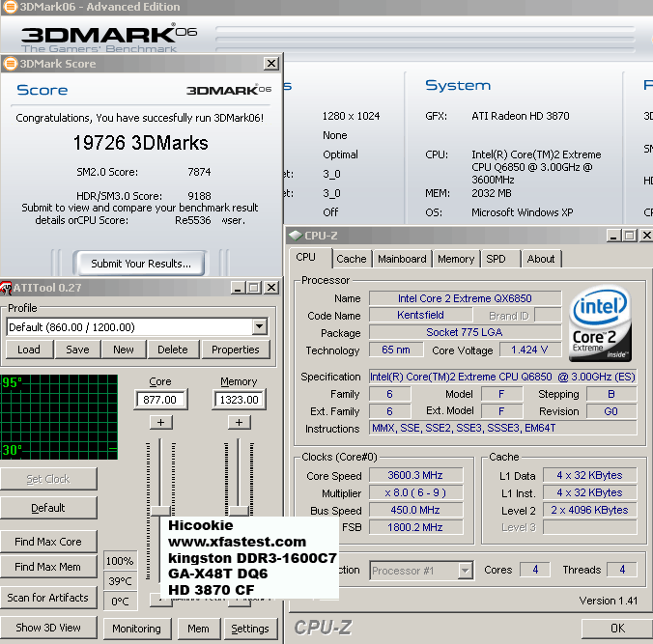Click the Default clocks button
Screen dimensions: 653x644
pos(48,508)
